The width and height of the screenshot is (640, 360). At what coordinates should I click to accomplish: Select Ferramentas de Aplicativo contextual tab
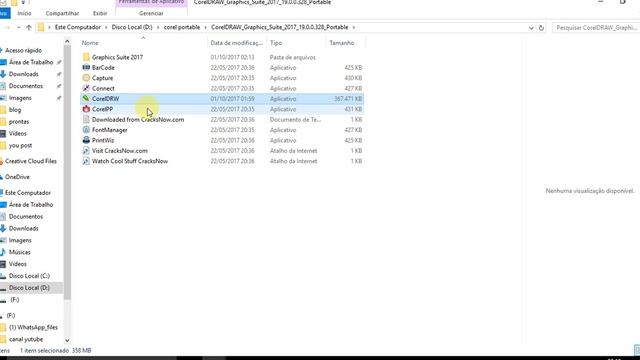coord(151,2)
